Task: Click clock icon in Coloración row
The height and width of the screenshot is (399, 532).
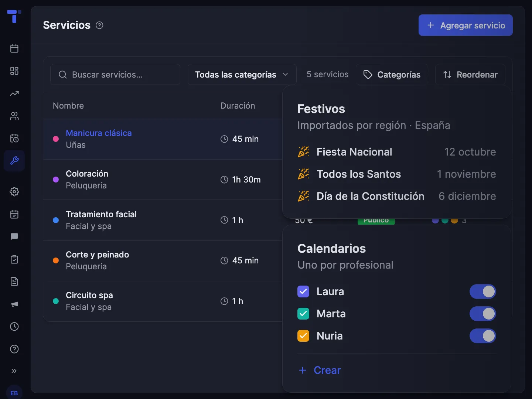Action: pyautogui.click(x=224, y=180)
